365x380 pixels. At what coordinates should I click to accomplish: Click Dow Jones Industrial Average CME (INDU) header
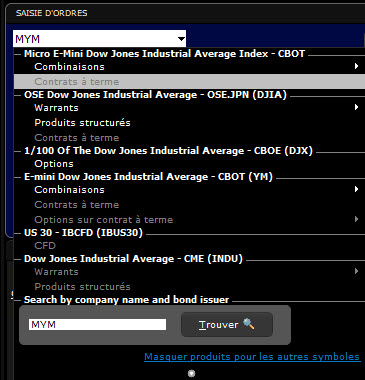coord(133,259)
